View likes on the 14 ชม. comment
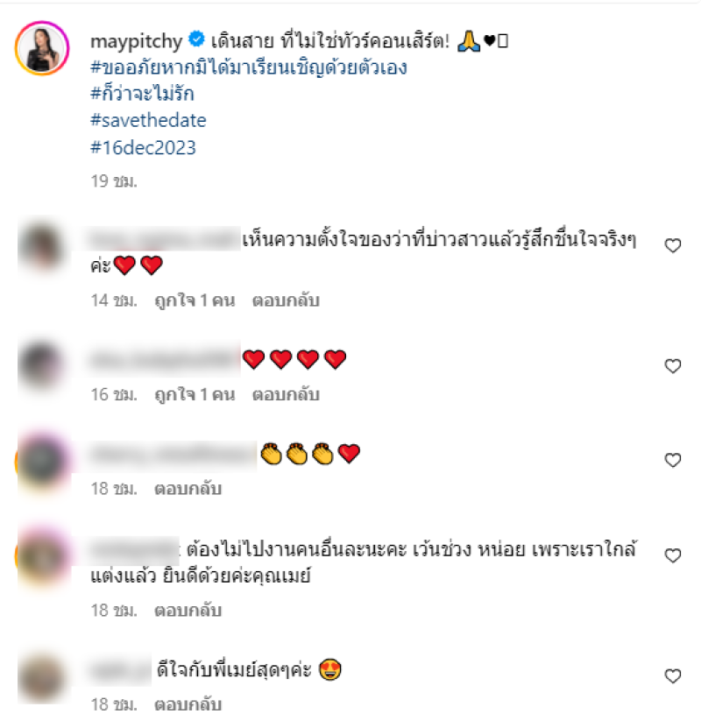 [x=195, y=300]
